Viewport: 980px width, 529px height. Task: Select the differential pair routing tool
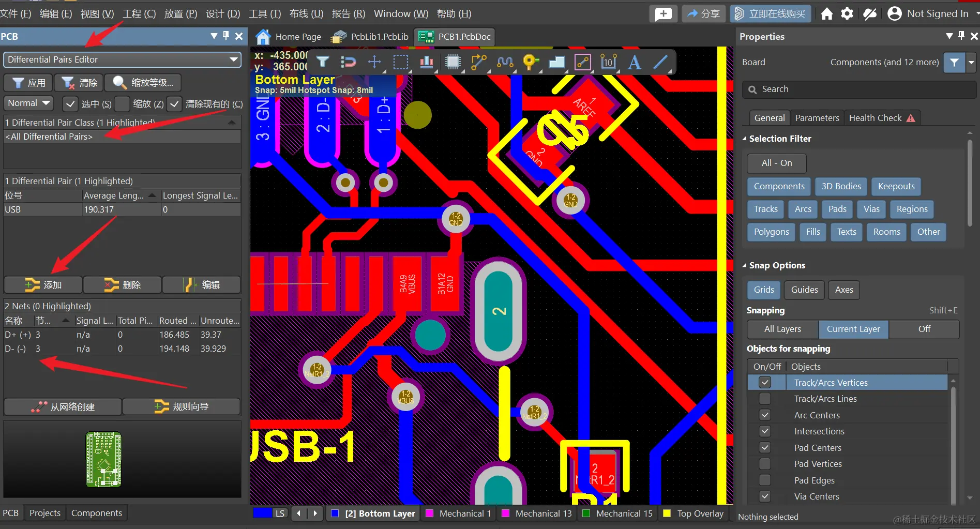[x=505, y=62]
